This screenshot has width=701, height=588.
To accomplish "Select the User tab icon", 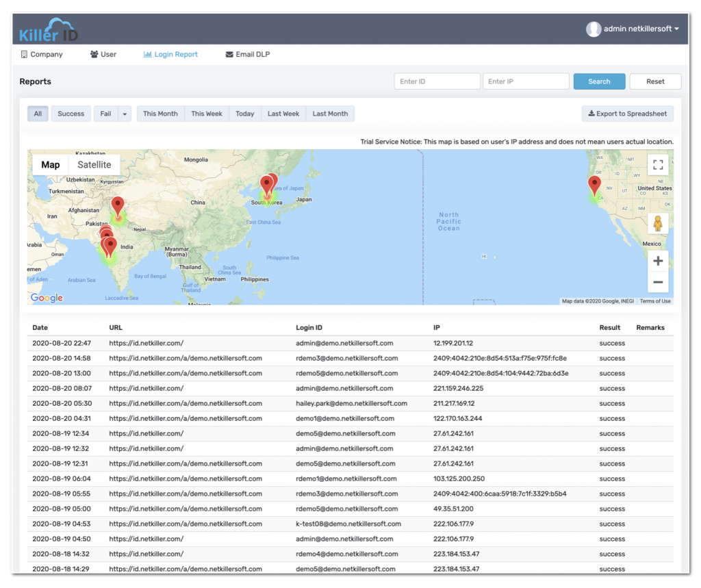I will click(94, 54).
